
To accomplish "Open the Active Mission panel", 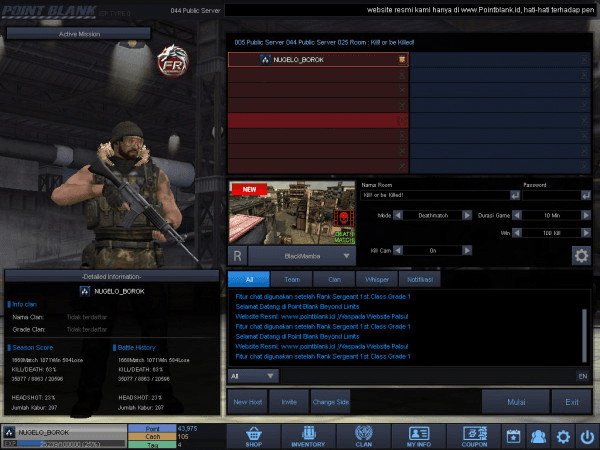I will pyautogui.click(x=79, y=34).
